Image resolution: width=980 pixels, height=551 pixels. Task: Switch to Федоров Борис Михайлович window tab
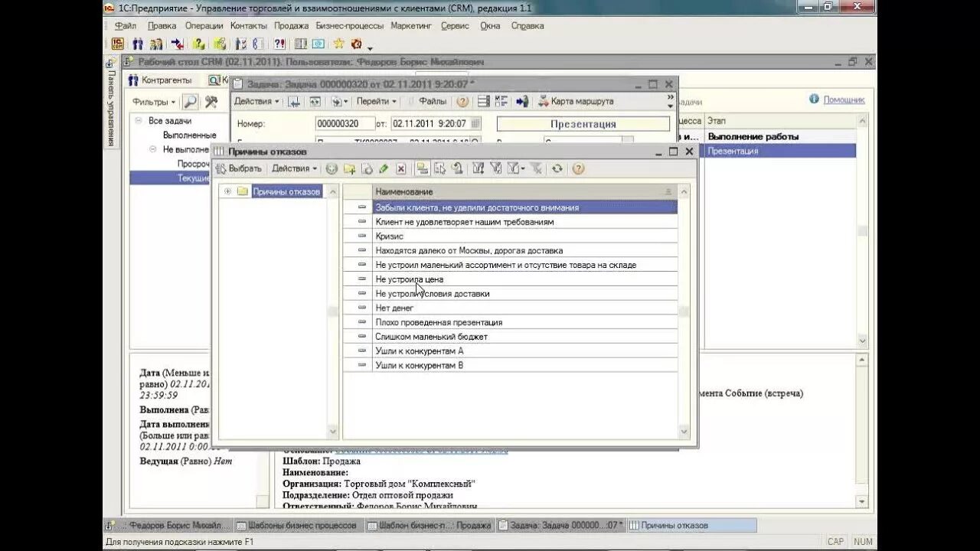[x=167, y=526]
